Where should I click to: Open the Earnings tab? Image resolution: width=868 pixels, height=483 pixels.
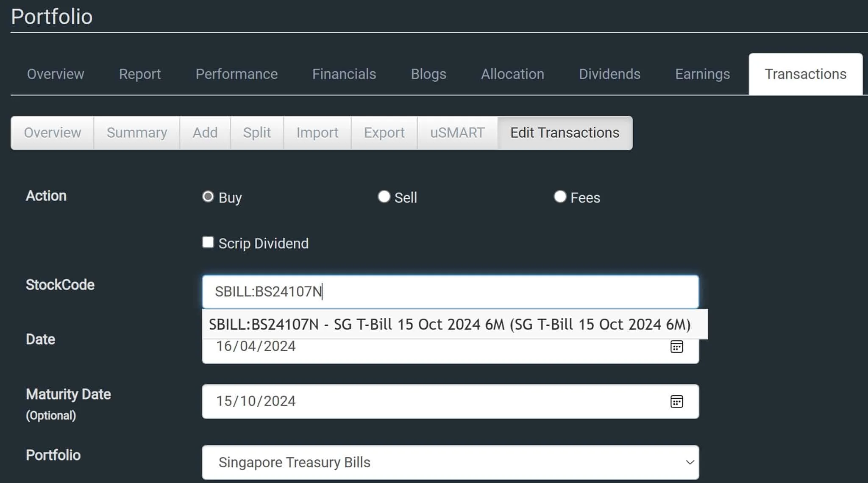702,74
